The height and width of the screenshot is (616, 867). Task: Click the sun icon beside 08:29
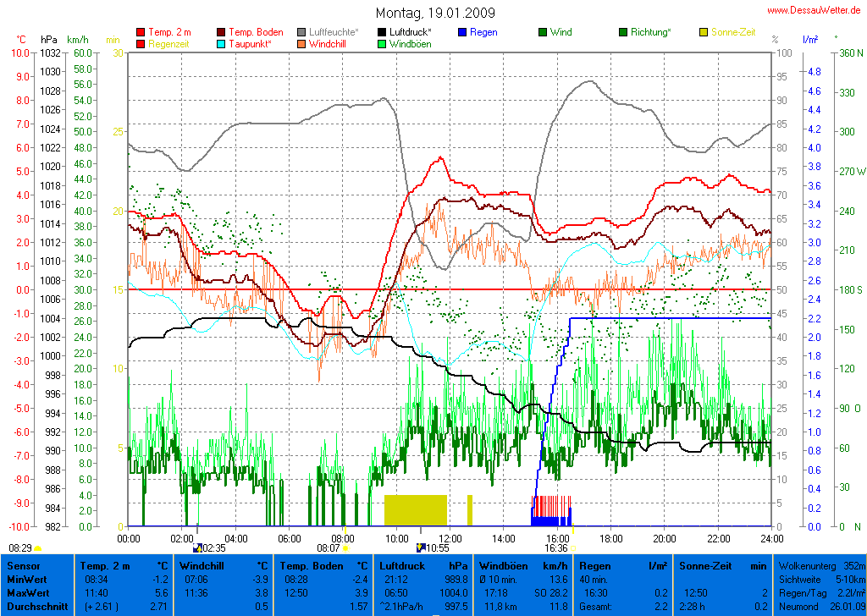(x=37, y=548)
